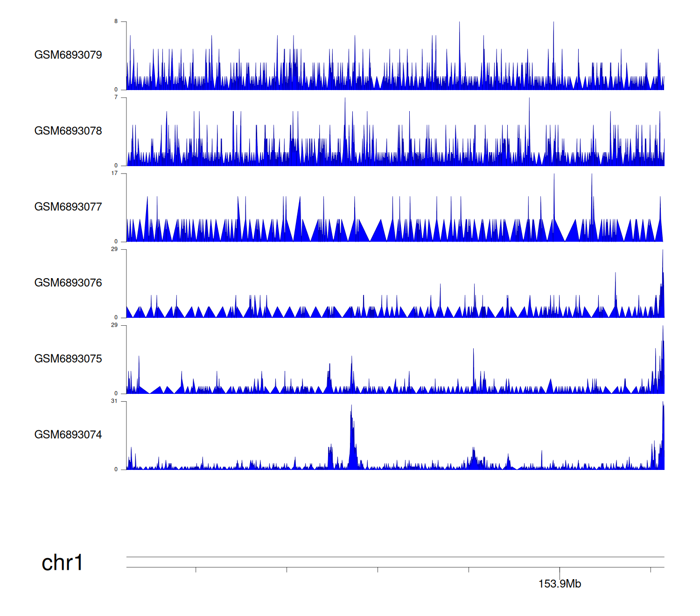The image size is (700, 616).
Task: Click the GSM6893079 track label
Action: pyautogui.click(x=68, y=55)
